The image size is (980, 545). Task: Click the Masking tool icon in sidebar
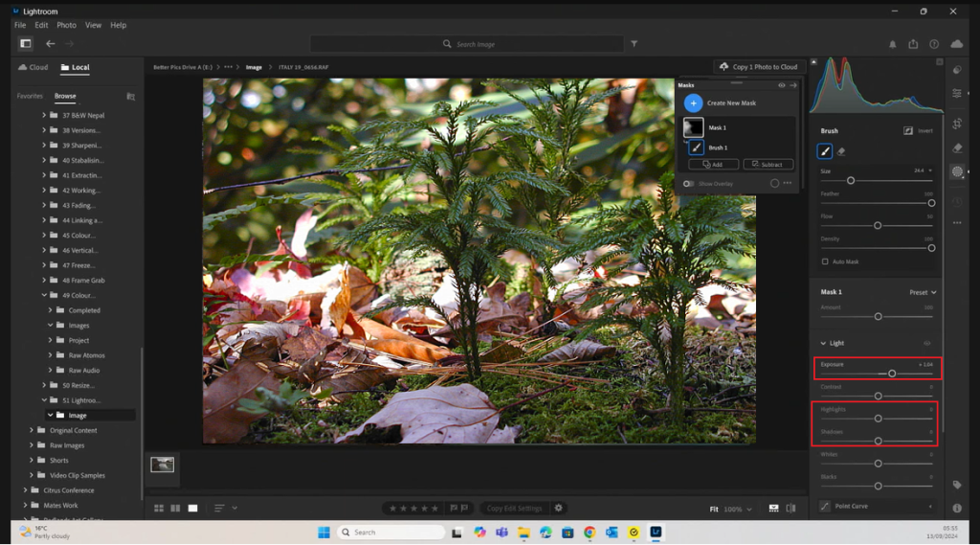pyautogui.click(x=957, y=172)
